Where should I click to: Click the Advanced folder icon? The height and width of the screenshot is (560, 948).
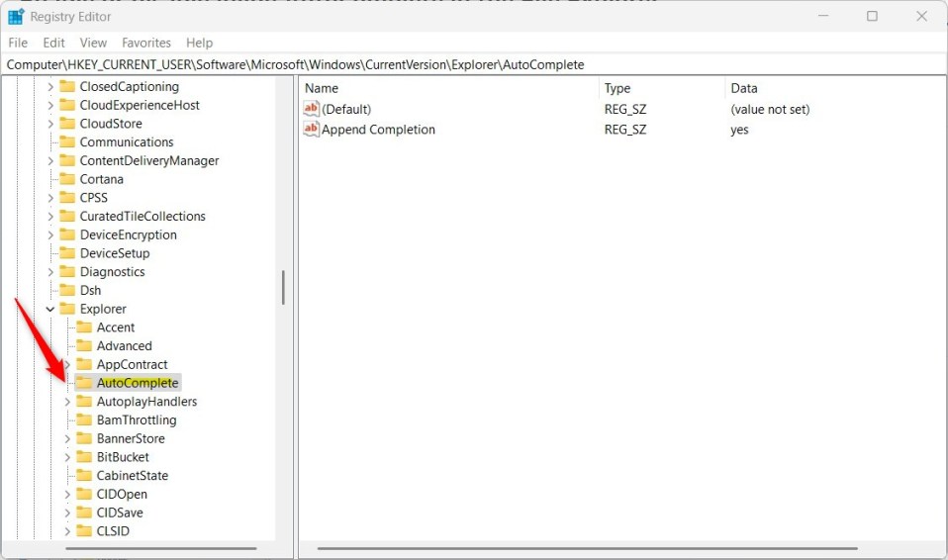point(84,346)
